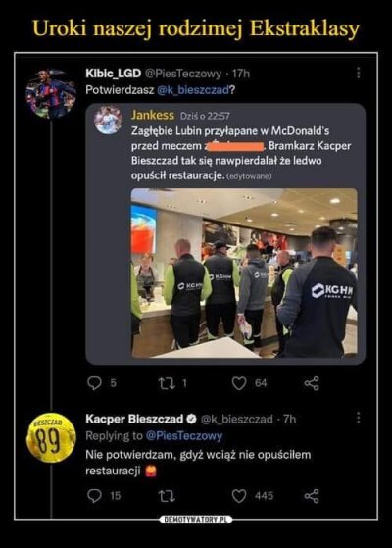Open Kacper Bieszczad's yellow jersey avatar
The width and height of the screenshot is (392, 548).
coord(51,437)
